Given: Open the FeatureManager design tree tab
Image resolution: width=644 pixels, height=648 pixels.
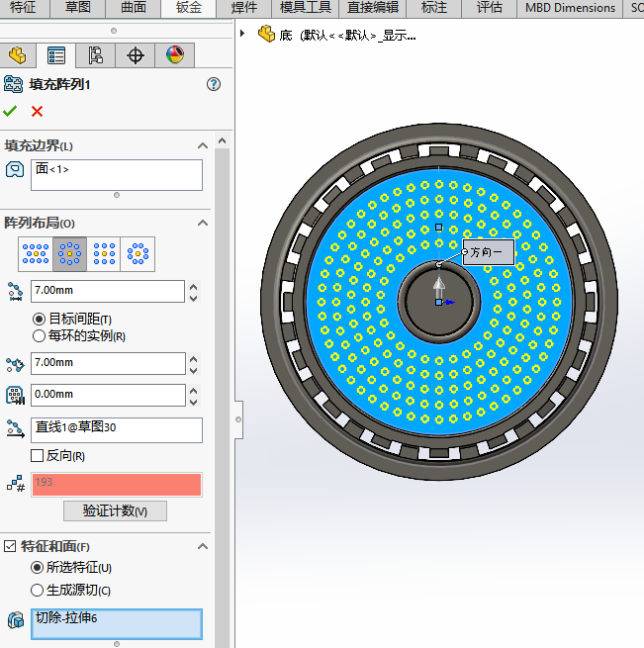Looking at the screenshot, I should (18, 55).
